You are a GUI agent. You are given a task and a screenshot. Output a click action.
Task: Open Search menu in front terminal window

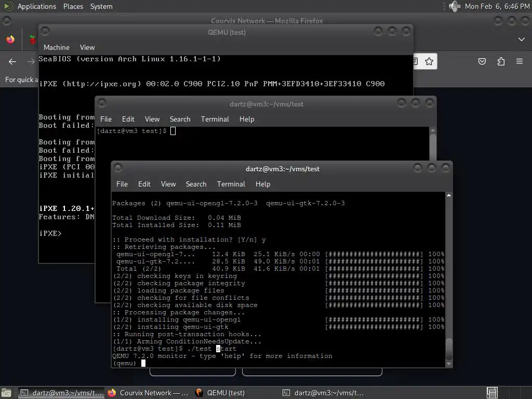(196, 184)
